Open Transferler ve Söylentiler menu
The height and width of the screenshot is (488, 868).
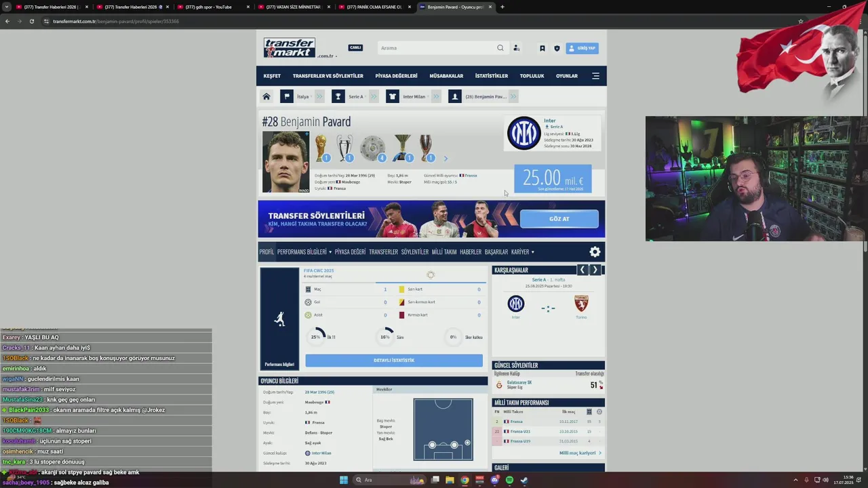point(328,76)
